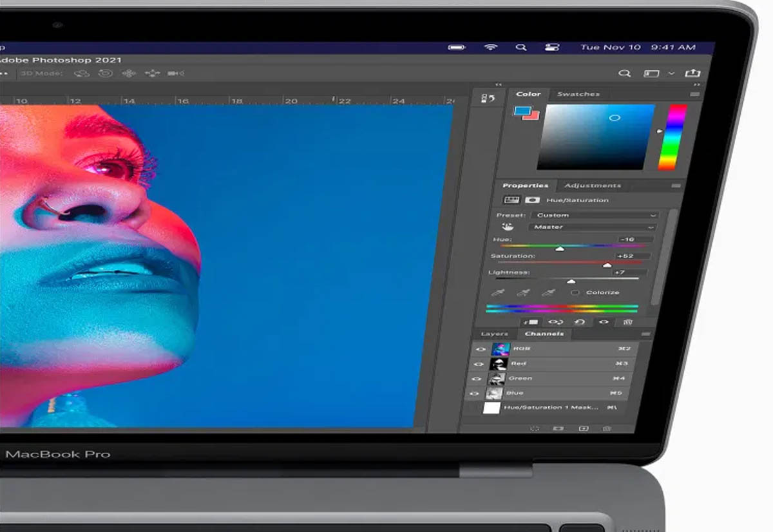
Task: Toggle Blue channel visibility
Action: point(475,394)
